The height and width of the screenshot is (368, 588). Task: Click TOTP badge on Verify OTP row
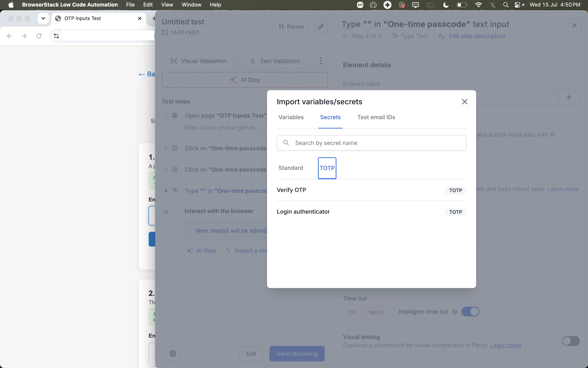coord(455,190)
